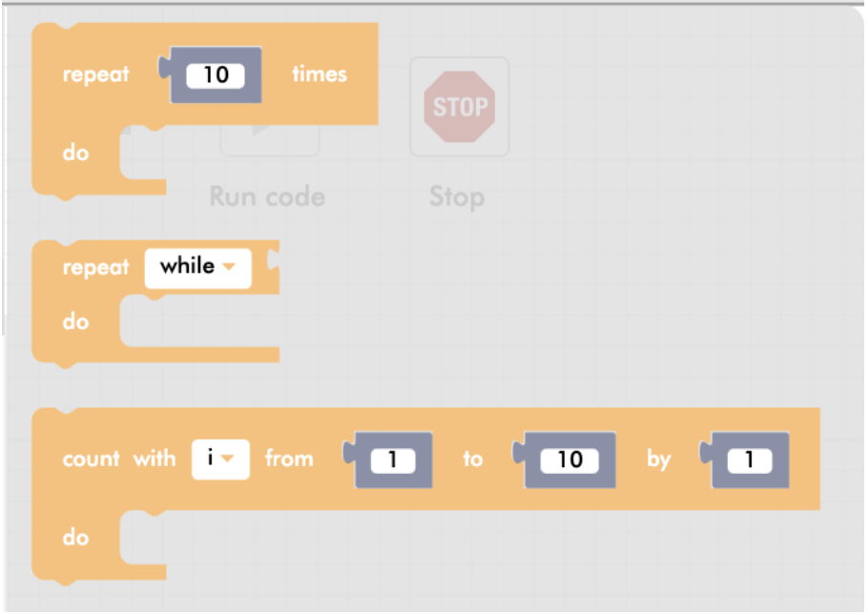
Task: Click the "by" value 1 field
Action: tap(749, 460)
